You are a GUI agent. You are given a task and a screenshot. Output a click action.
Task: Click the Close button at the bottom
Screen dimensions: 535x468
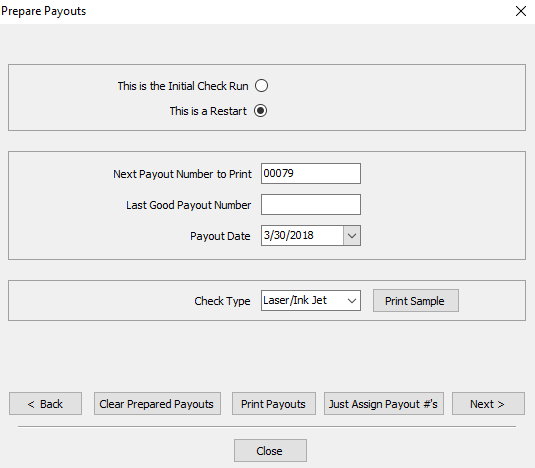(270, 451)
